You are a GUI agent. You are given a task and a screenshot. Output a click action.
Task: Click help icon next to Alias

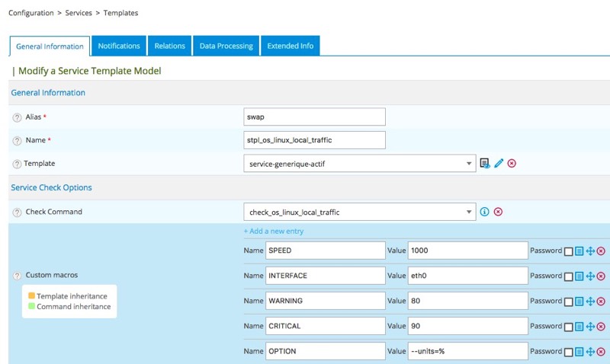pos(17,117)
